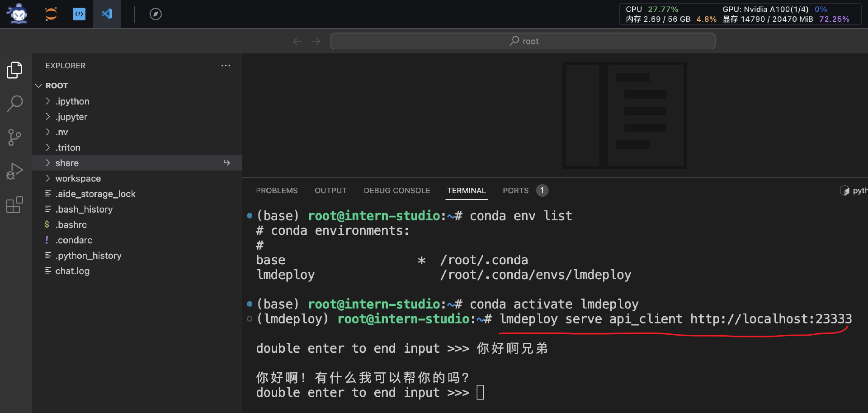Screen dimensions: 868x413
Task: Select the Search icon in the activity bar
Action: [x=14, y=104]
